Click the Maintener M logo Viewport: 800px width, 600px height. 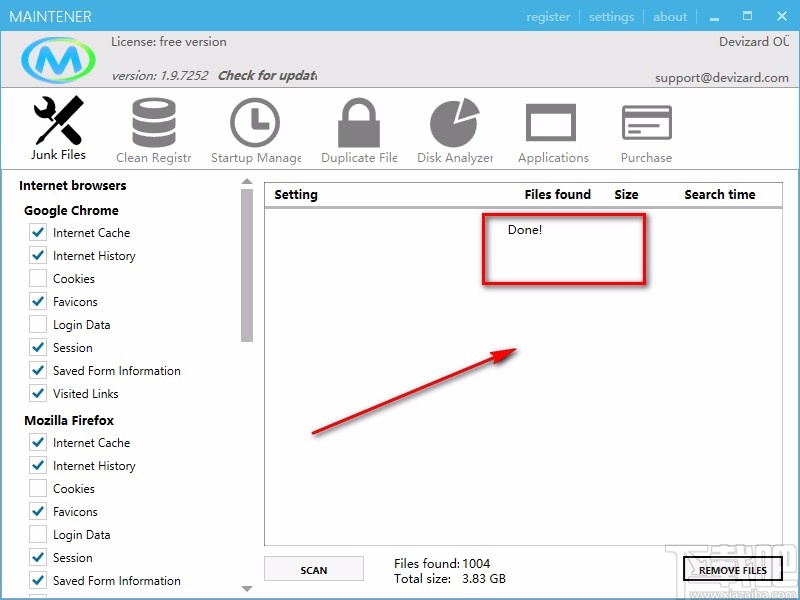coord(59,60)
